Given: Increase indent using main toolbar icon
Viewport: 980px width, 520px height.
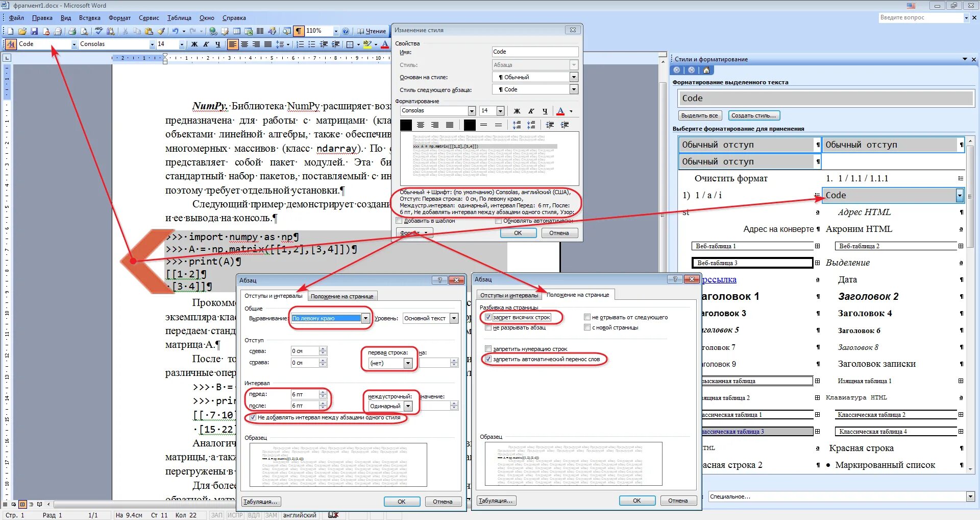Looking at the screenshot, I should [335, 44].
